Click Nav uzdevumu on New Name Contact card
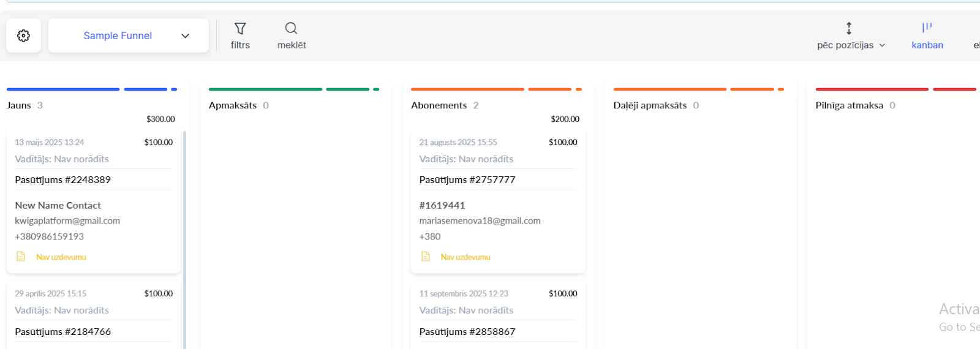The height and width of the screenshot is (349, 980). [x=61, y=257]
